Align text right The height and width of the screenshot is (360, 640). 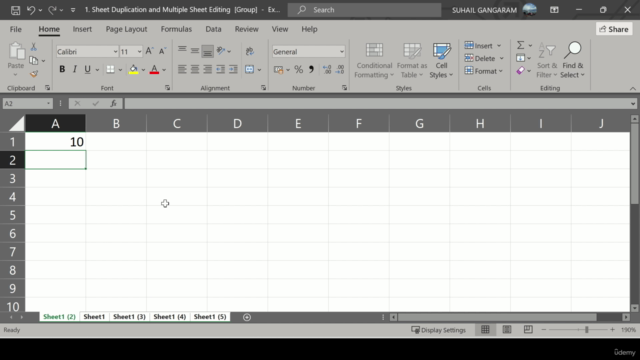[x=207, y=69]
